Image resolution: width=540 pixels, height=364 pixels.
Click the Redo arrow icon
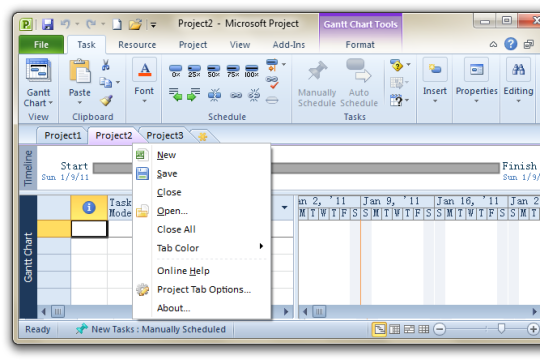(x=91, y=24)
